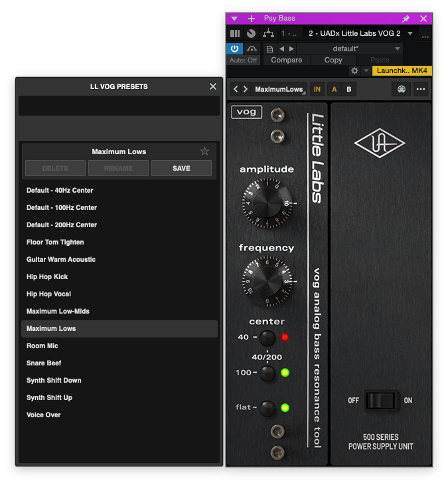Pin the Psy Bass plugin window
Viewport: 448px width, 485px height.
point(406,19)
